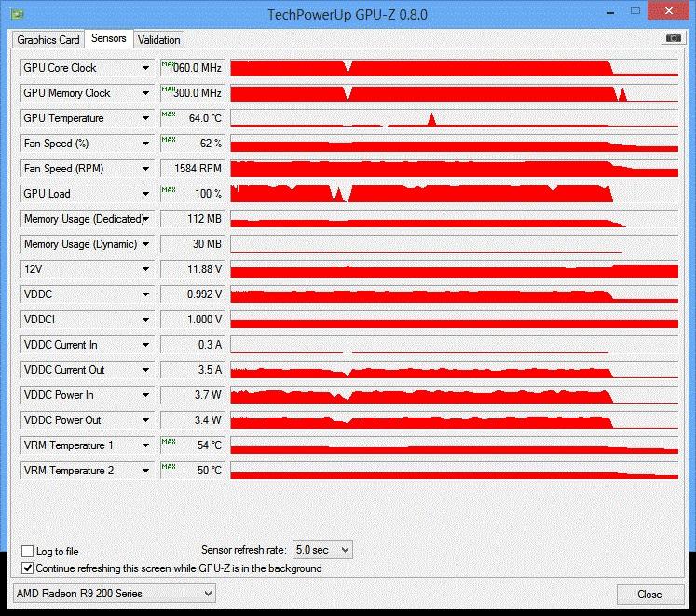Click the 50 °C VRM temperature value

point(192,471)
